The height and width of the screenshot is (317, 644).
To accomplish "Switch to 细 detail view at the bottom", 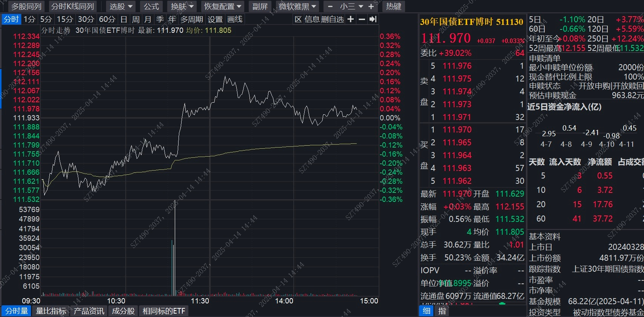I will click(426, 311).
